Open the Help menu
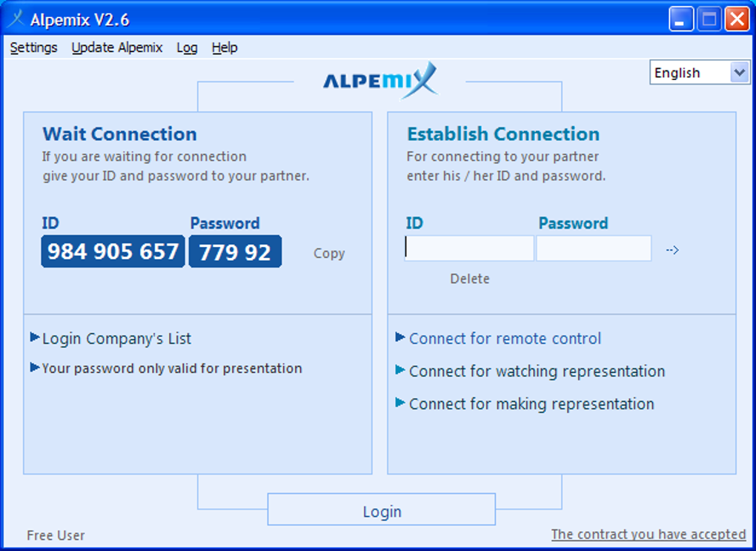This screenshot has width=756, height=551. point(225,47)
